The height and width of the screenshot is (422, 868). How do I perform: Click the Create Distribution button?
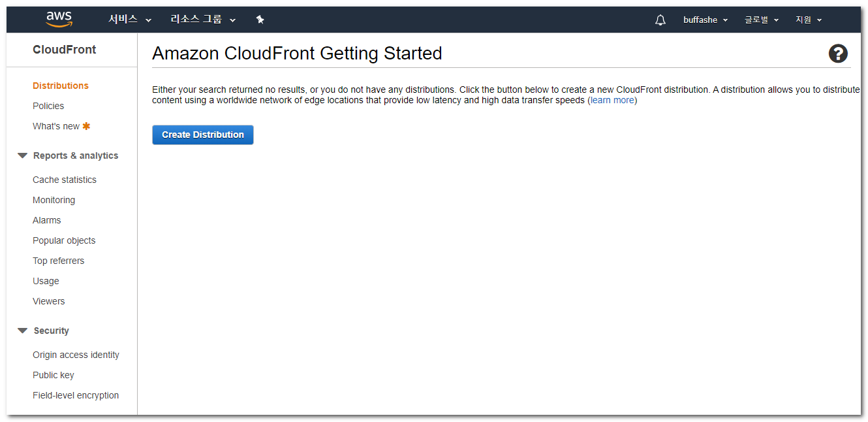click(203, 135)
